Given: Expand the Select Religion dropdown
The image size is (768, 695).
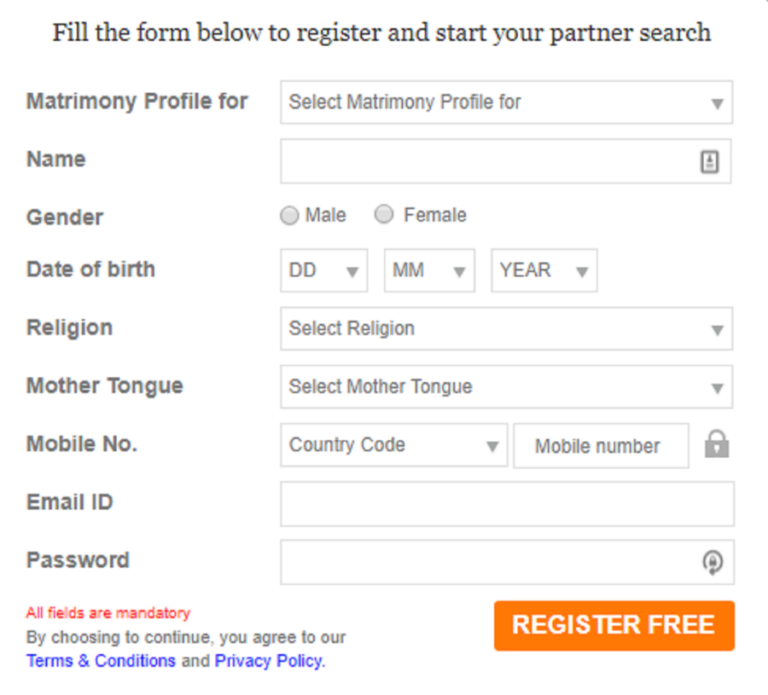Looking at the screenshot, I should click(x=506, y=328).
